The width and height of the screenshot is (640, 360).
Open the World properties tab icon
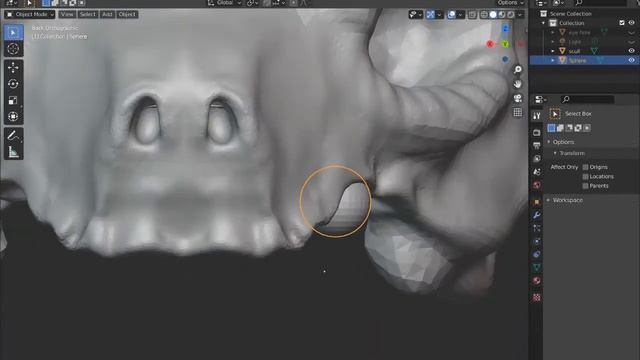[x=536, y=185]
